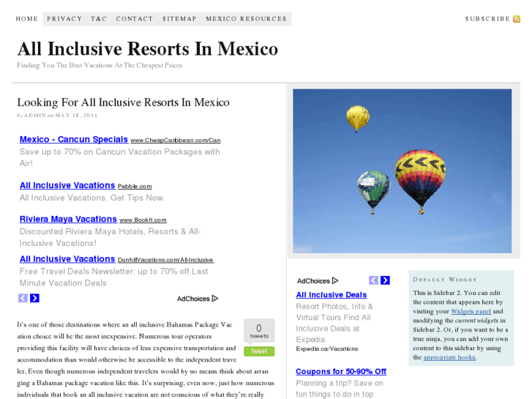Open AdChoices info icon below main ads

click(x=214, y=299)
